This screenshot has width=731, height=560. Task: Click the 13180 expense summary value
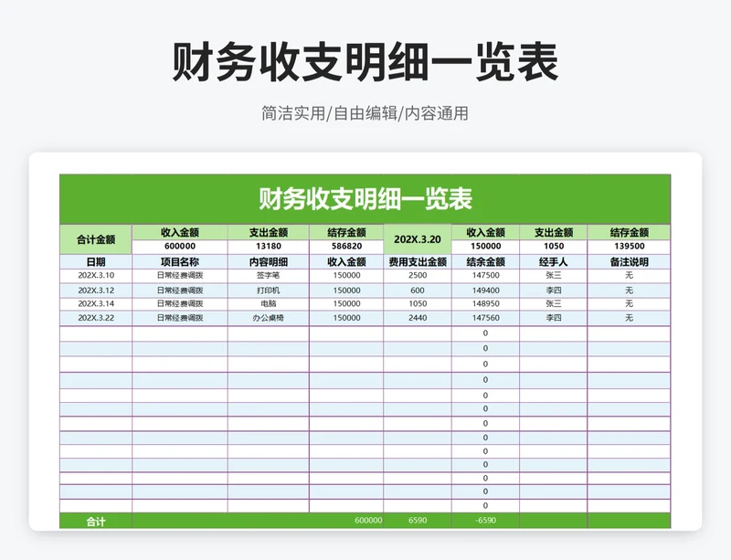pyautogui.click(x=269, y=246)
